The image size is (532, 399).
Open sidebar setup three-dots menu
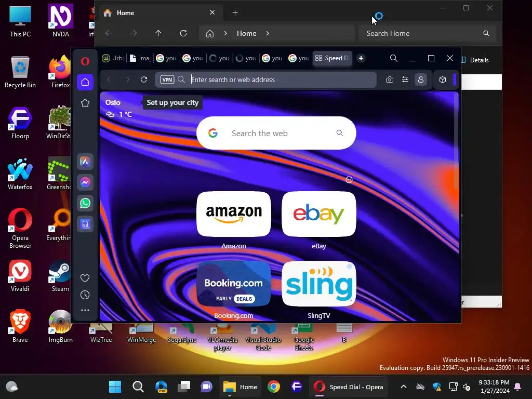pos(85,310)
